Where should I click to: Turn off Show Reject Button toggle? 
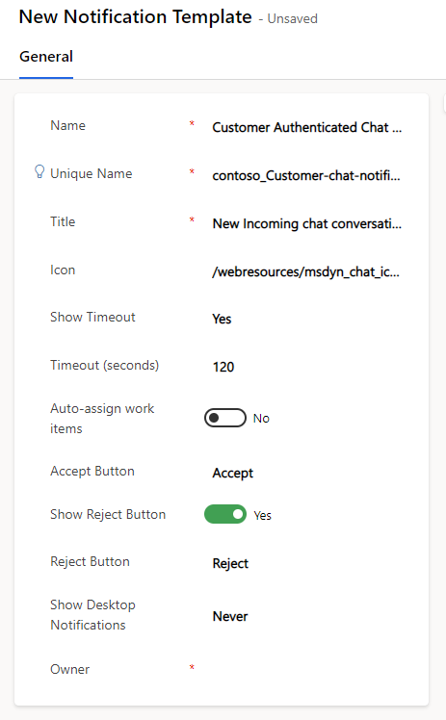tap(225, 514)
